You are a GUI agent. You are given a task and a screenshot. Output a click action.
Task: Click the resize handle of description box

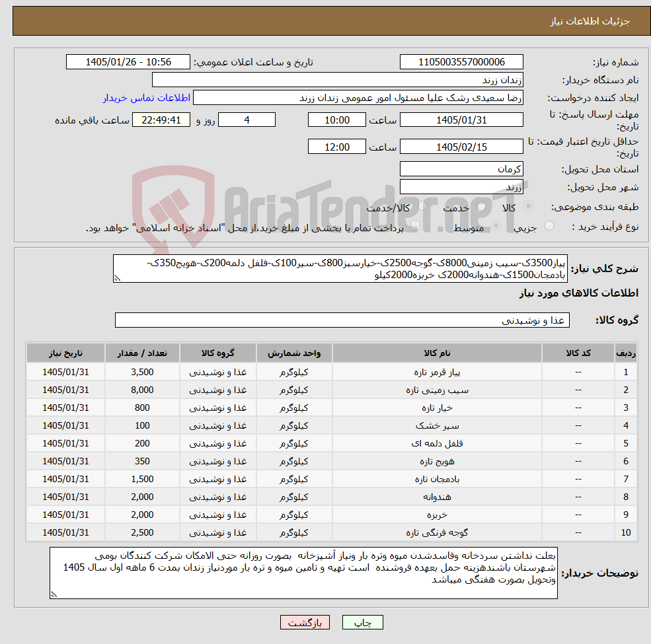click(x=117, y=279)
